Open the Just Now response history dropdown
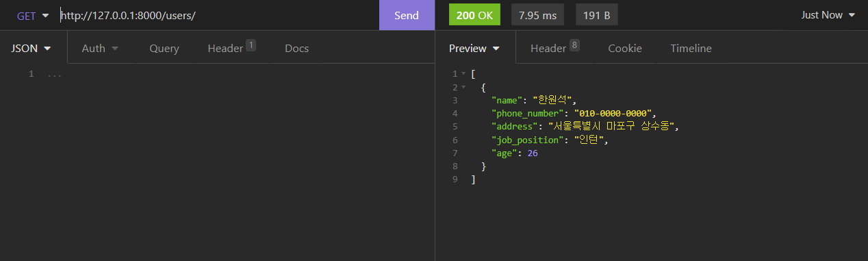Viewport: 868px width, 261px height. pyautogui.click(x=828, y=15)
